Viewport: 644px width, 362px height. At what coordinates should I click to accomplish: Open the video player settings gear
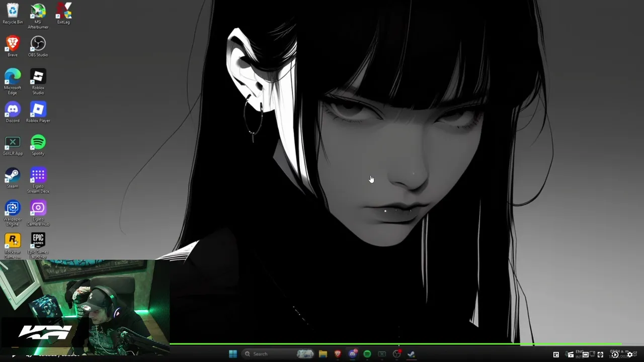click(x=629, y=354)
